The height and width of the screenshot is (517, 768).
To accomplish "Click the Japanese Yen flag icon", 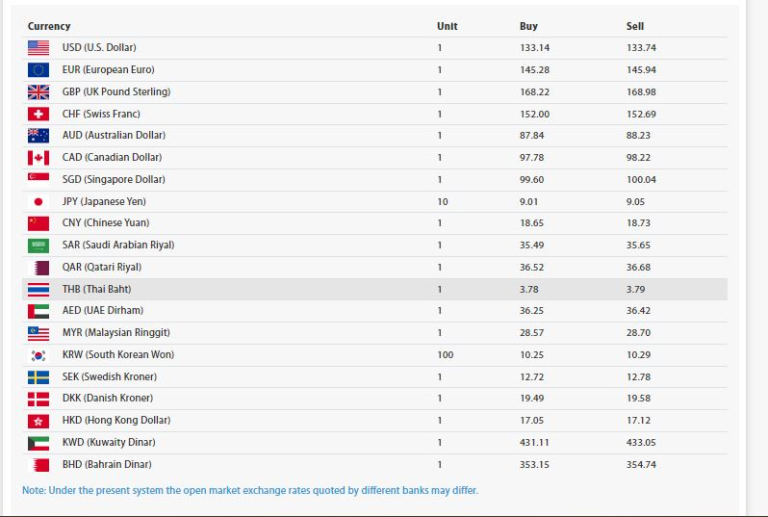I will [x=38, y=202].
